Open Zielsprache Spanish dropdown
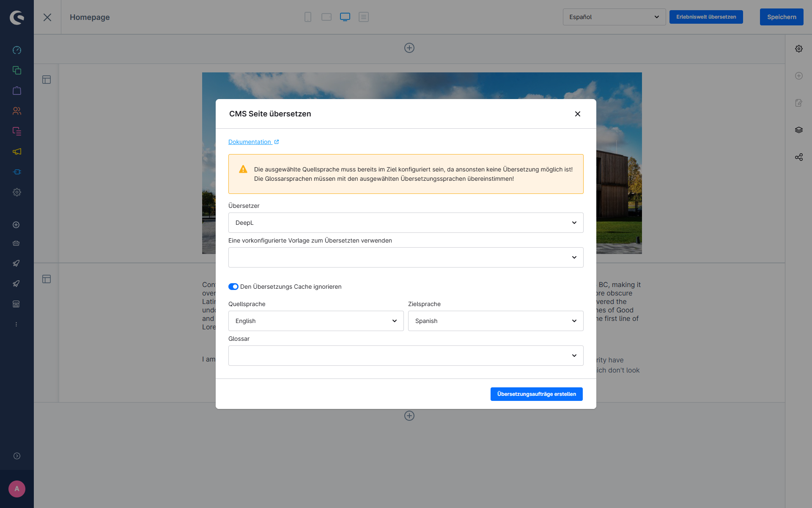This screenshot has height=508, width=812. 495,321
